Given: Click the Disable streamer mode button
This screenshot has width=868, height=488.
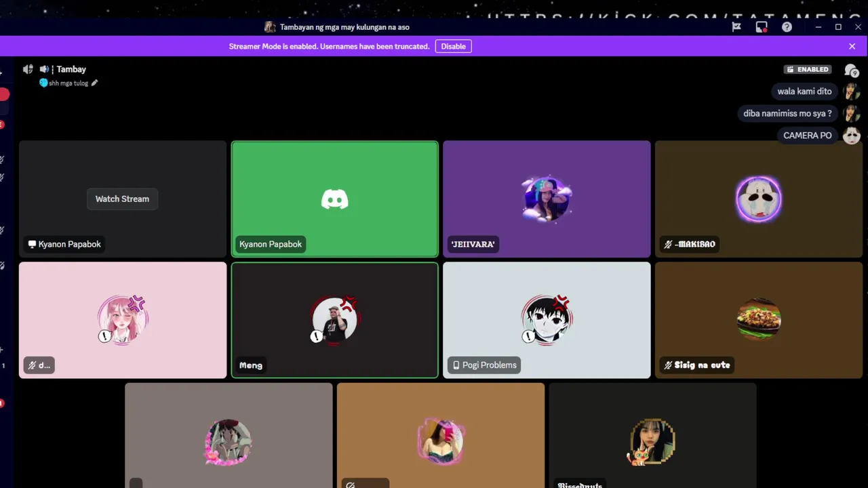Looking at the screenshot, I should point(453,46).
